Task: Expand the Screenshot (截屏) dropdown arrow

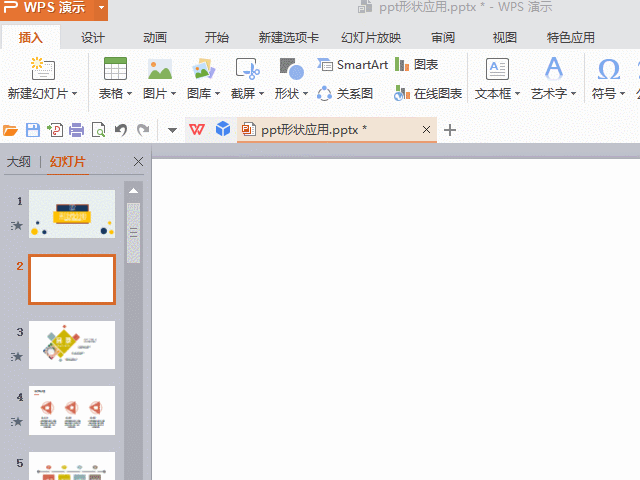Action: (x=261, y=94)
